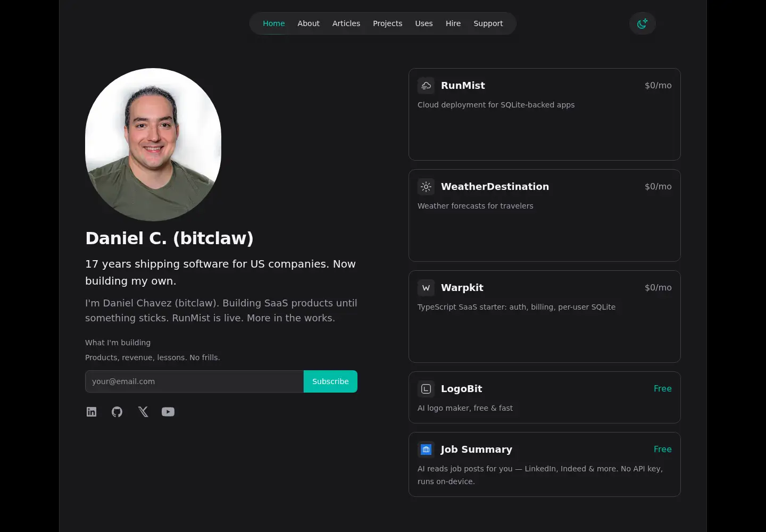766x532 pixels.
Task: Open the YouTube channel icon
Action: 168,412
